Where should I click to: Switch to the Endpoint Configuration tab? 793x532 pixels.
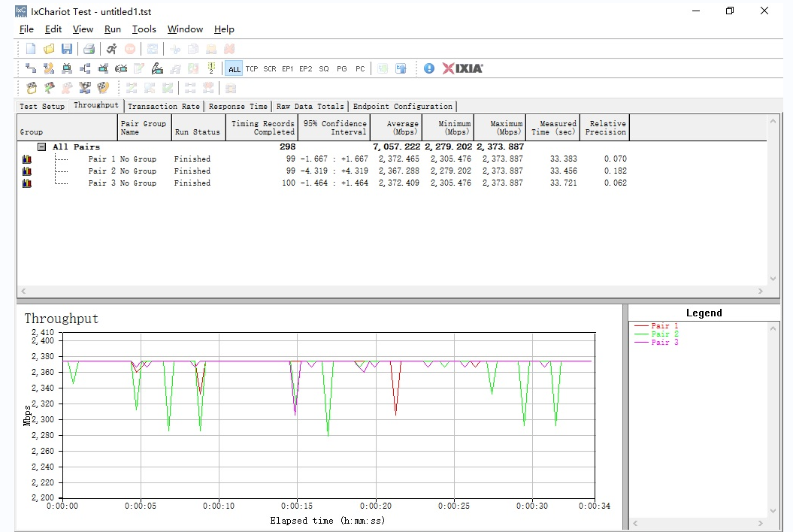tap(403, 106)
